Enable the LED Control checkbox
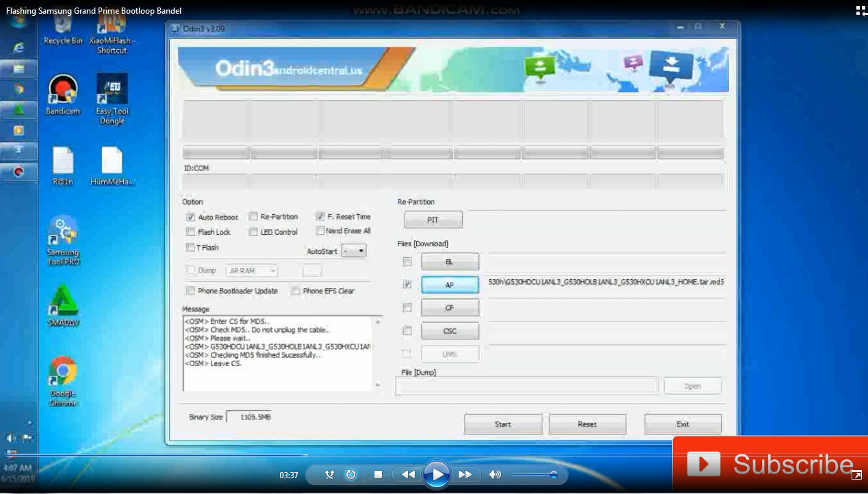This screenshot has width=868, height=494. pos(253,232)
